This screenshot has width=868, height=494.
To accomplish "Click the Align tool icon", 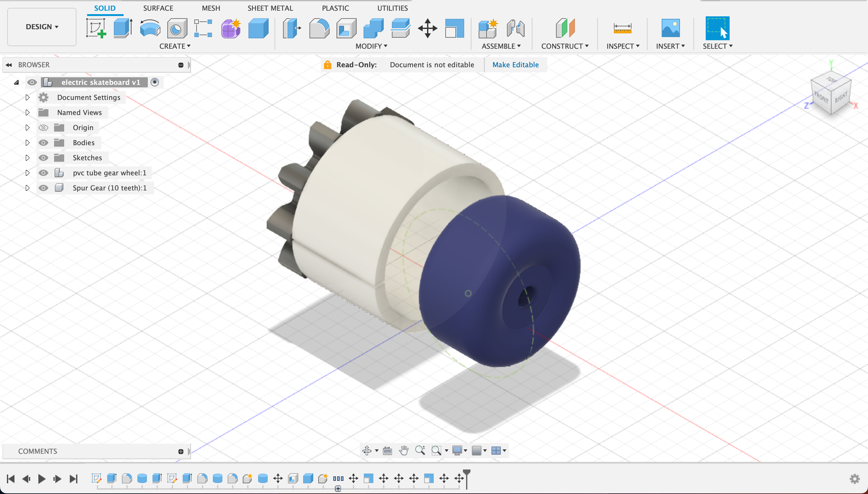I will [454, 28].
